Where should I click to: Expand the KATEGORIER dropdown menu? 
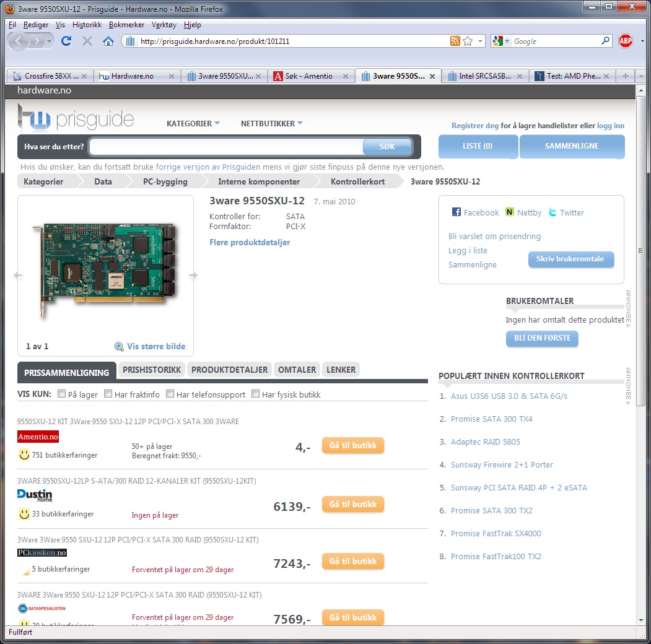pyautogui.click(x=193, y=124)
